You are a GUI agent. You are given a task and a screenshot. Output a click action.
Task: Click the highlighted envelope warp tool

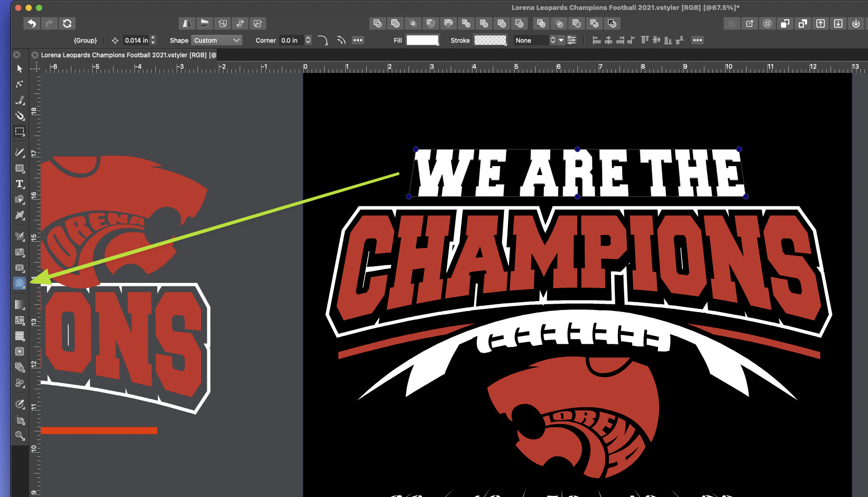[19, 283]
